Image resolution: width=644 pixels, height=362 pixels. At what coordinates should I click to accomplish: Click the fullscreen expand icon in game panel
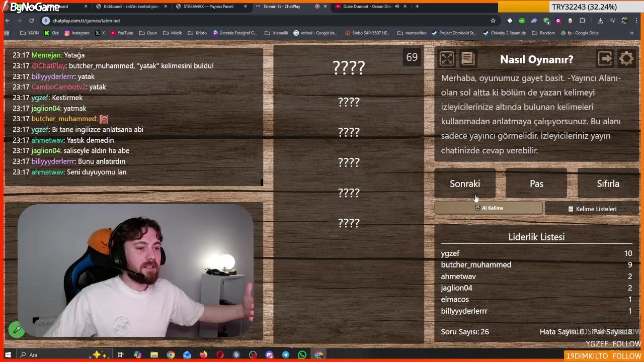pyautogui.click(x=446, y=59)
